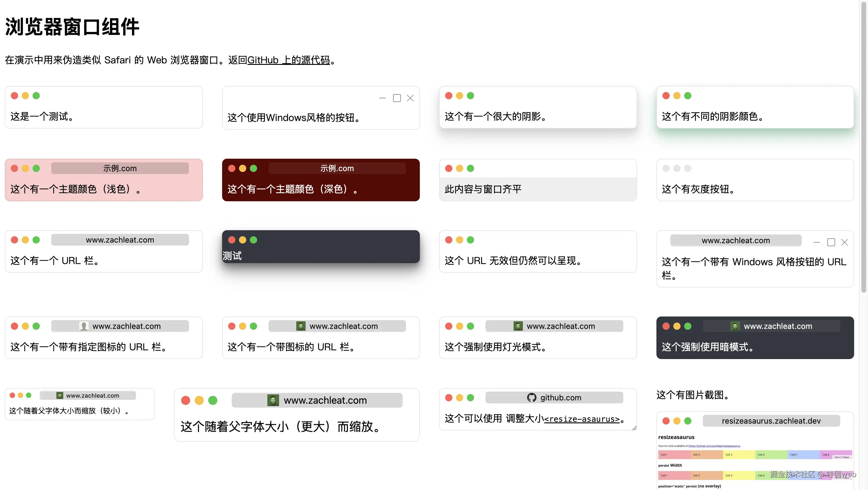Click red dot in dark red 主题颜色 window
Image resolution: width=868 pixels, height=490 pixels.
(x=231, y=168)
